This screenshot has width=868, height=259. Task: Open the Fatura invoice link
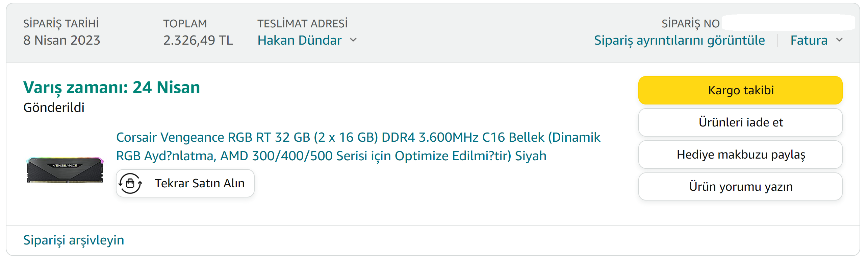809,40
